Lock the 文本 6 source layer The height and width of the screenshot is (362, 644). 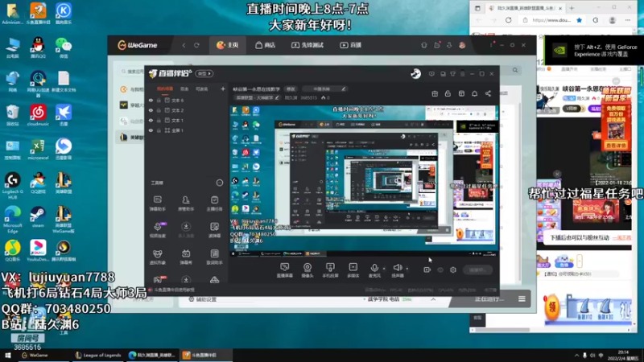pos(159,100)
